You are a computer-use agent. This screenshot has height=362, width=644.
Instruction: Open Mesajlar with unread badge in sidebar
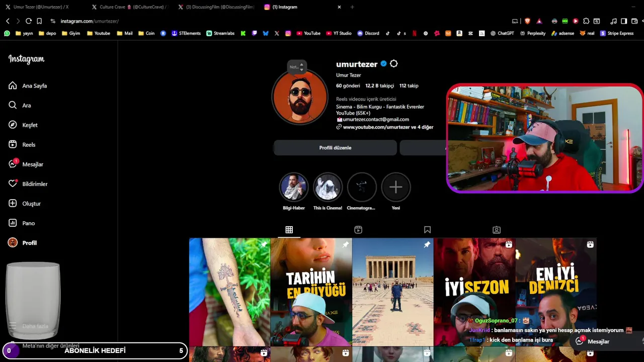click(x=26, y=164)
